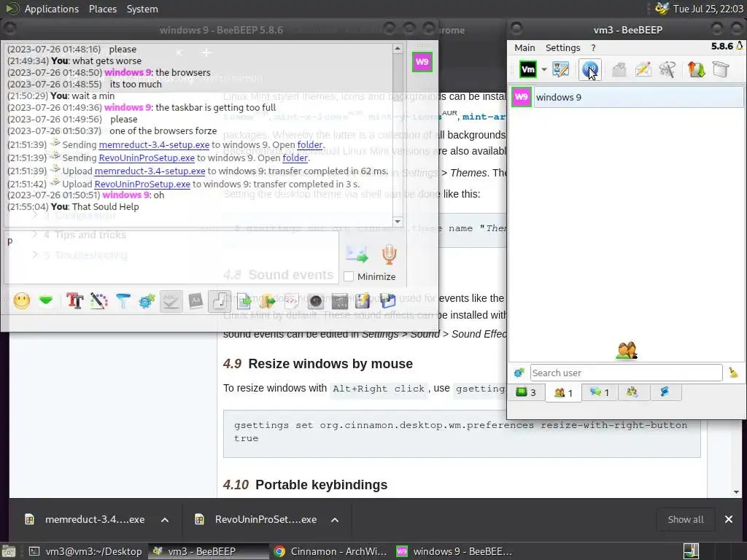This screenshot has height=560, width=747.
Task: Open the font color pencil tool
Action: 98,301
